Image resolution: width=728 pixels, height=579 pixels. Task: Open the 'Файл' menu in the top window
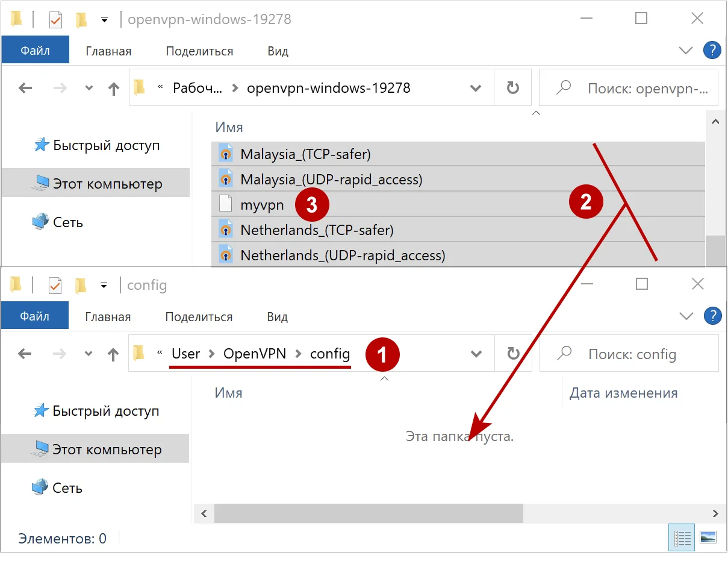[x=35, y=50]
